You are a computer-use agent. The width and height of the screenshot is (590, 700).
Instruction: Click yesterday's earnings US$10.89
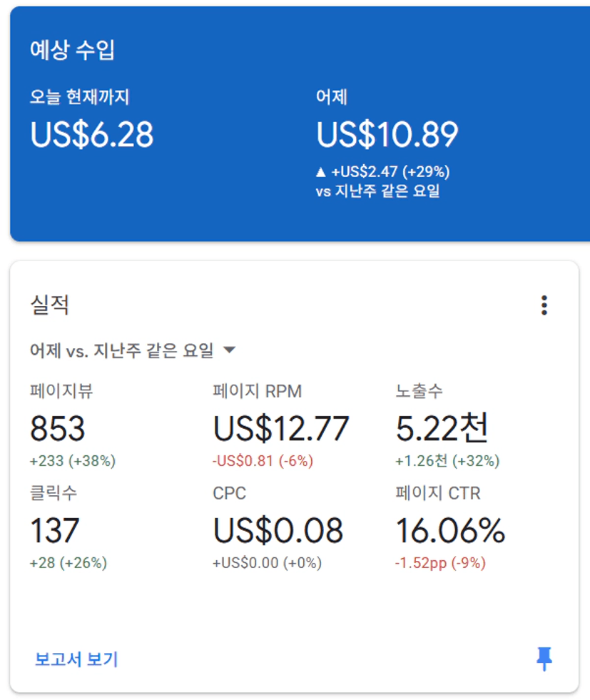click(387, 134)
